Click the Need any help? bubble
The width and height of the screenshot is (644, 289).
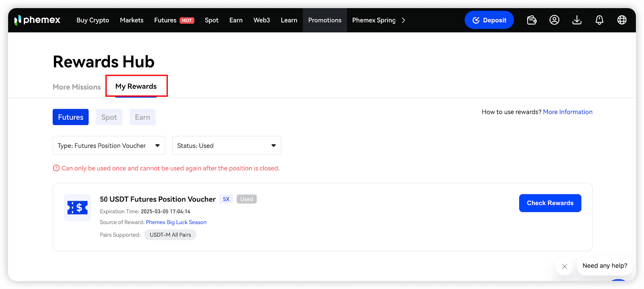(605, 266)
